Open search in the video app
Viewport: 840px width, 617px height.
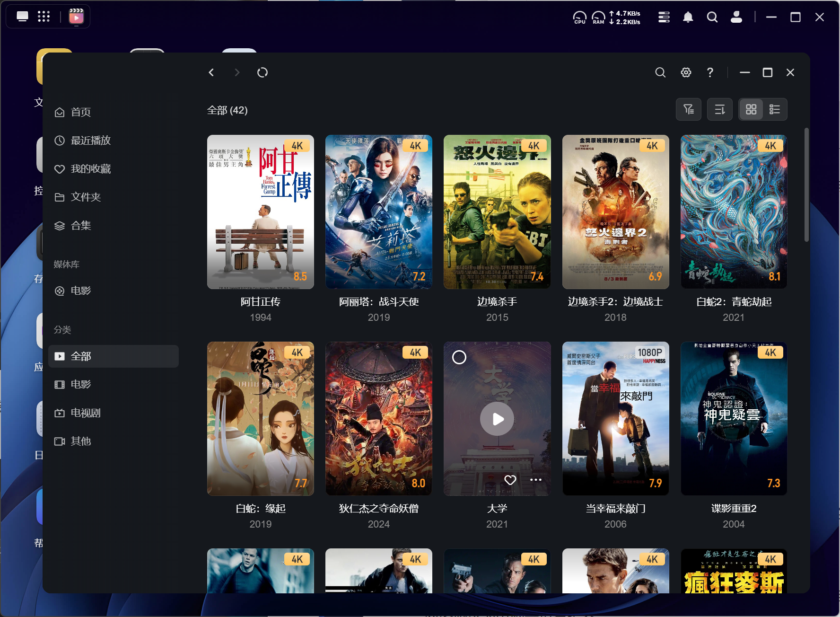[660, 72]
